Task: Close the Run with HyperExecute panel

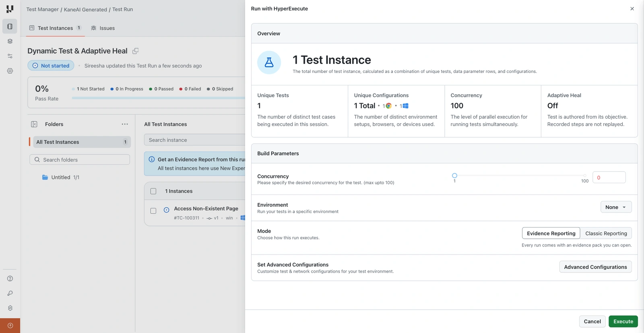Action: (x=632, y=9)
